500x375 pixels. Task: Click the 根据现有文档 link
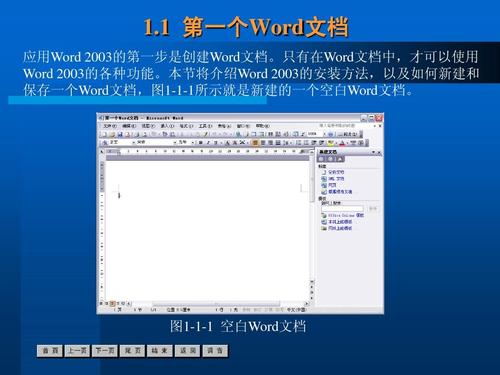tap(340, 192)
